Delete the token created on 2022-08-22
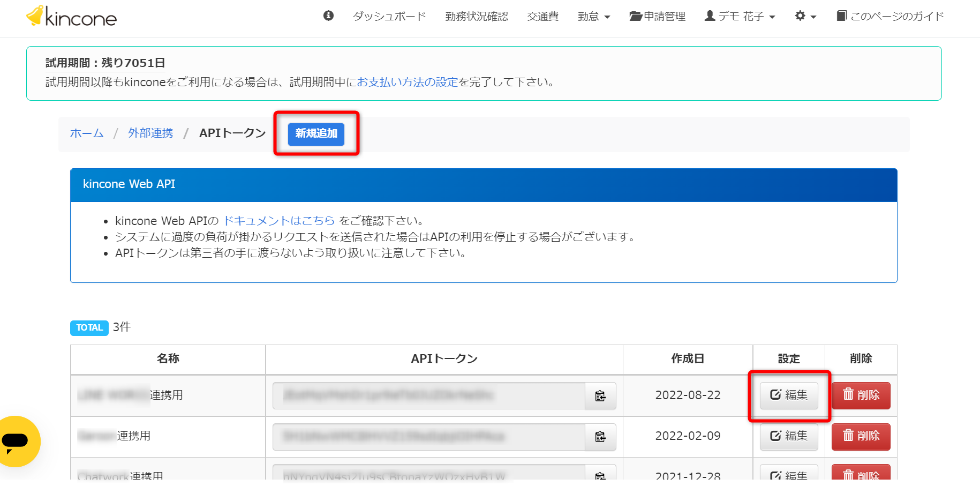The height and width of the screenshot is (486, 980). pyautogui.click(x=861, y=395)
